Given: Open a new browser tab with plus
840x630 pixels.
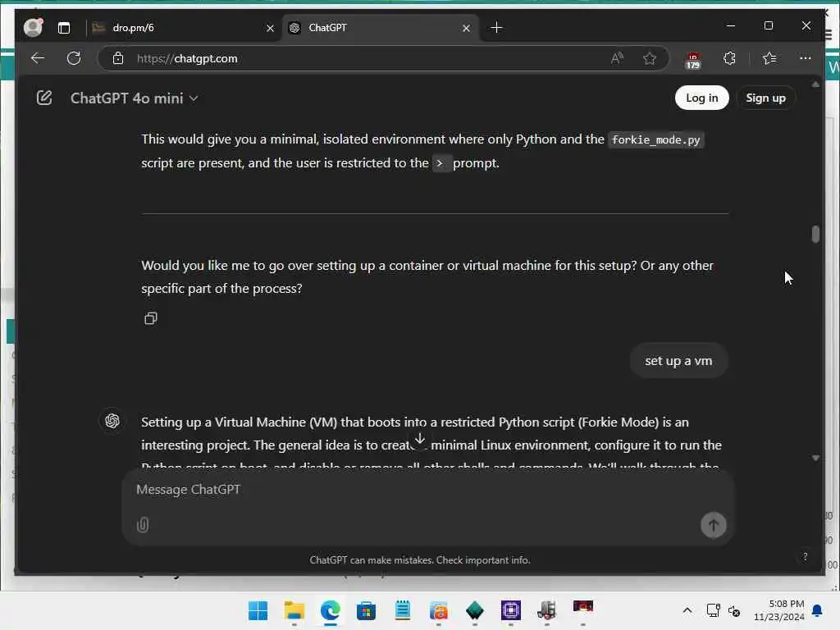Looking at the screenshot, I should (x=496, y=28).
